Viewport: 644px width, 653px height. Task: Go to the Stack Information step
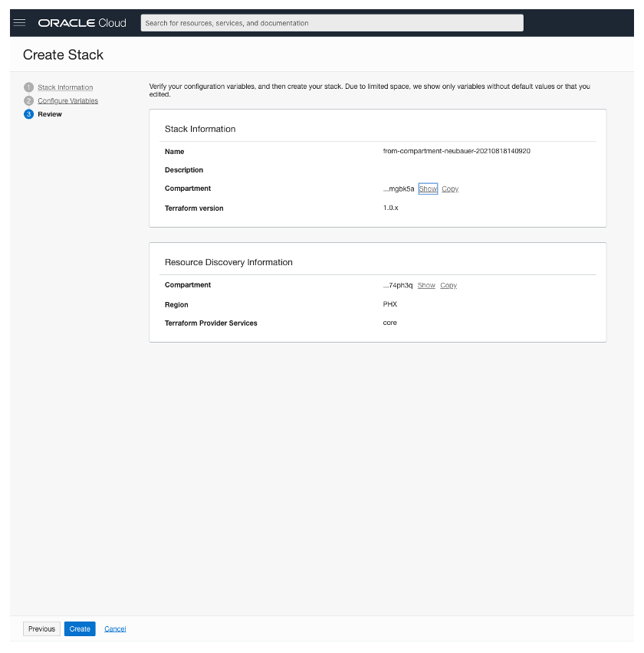[x=65, y=87]
